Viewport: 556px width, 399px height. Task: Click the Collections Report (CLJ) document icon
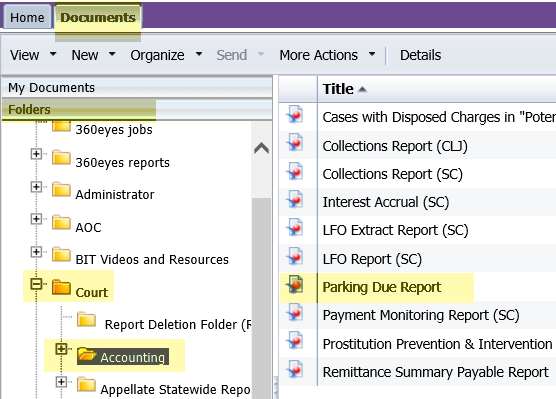pos(295,143)
